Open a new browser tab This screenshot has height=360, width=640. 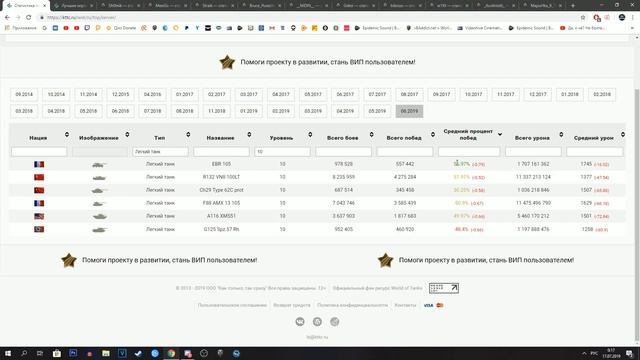(x=573, y=6)
